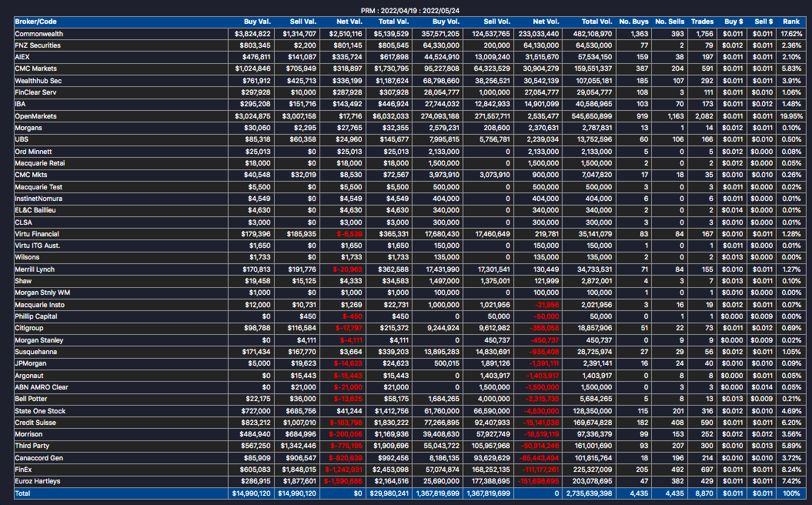This screenshot has width=812, height=505.
Task: Click the Total Vol. column header
Action: 596,22
